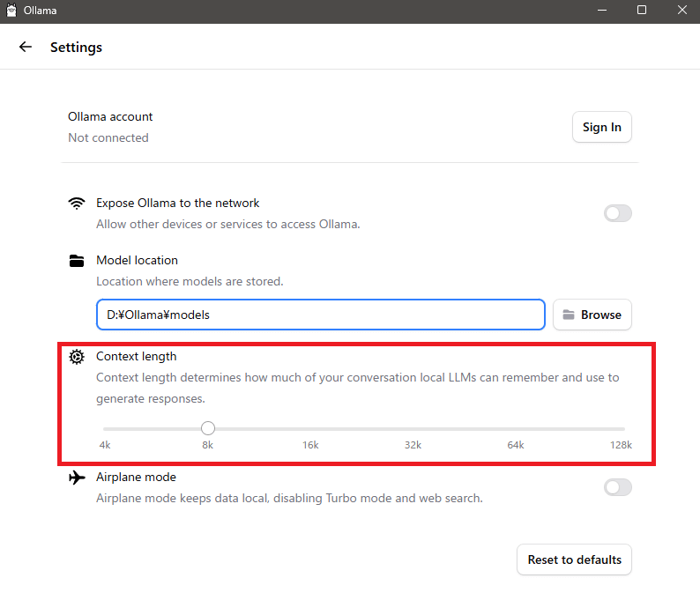
Task: Enable Expose Ollama to the network toggle
Action: pos(618,213)
